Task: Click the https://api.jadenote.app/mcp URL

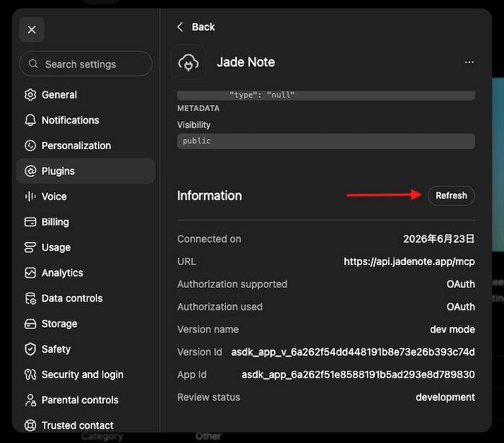Action: (x=409, y=261)
